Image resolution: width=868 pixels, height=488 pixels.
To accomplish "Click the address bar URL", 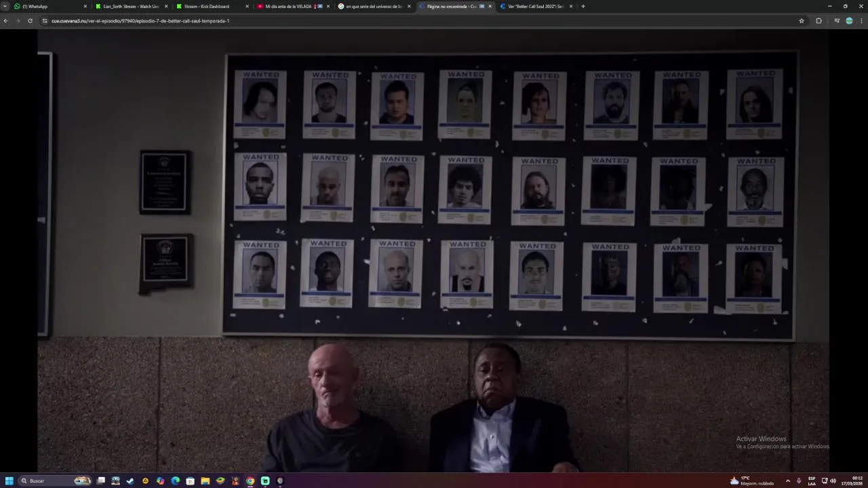I will [140, 21].
